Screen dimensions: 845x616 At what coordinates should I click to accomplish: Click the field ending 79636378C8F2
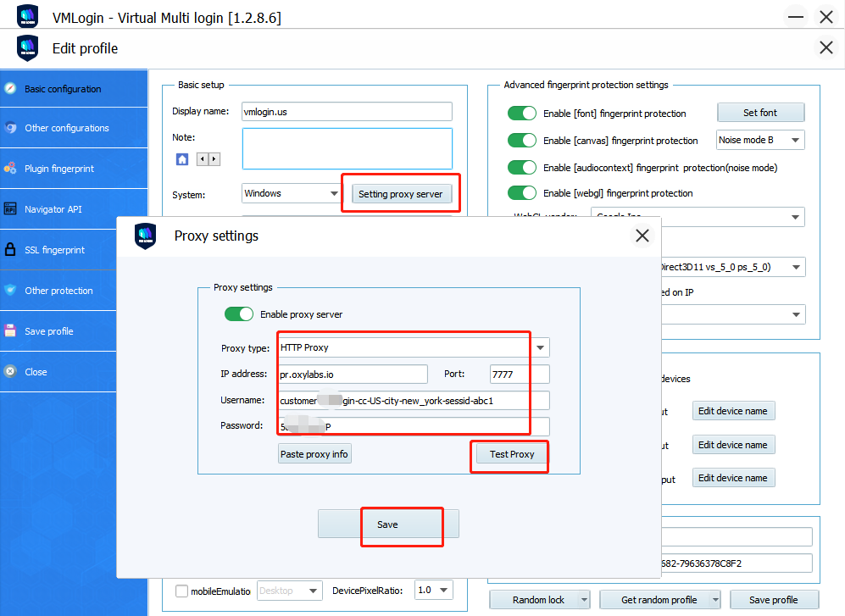coord(737,563)
